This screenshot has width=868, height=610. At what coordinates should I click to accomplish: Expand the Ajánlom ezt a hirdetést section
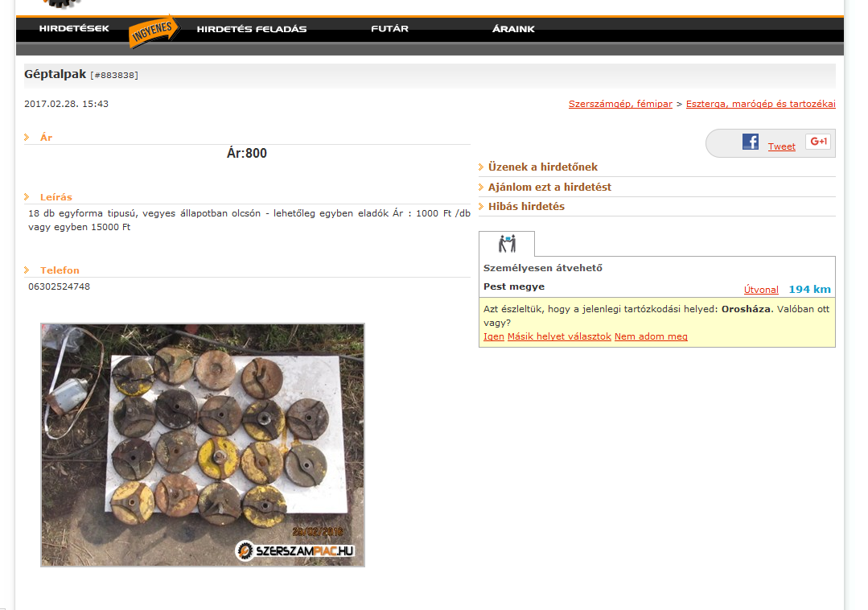pyautogui.click(x=549, y=187)
